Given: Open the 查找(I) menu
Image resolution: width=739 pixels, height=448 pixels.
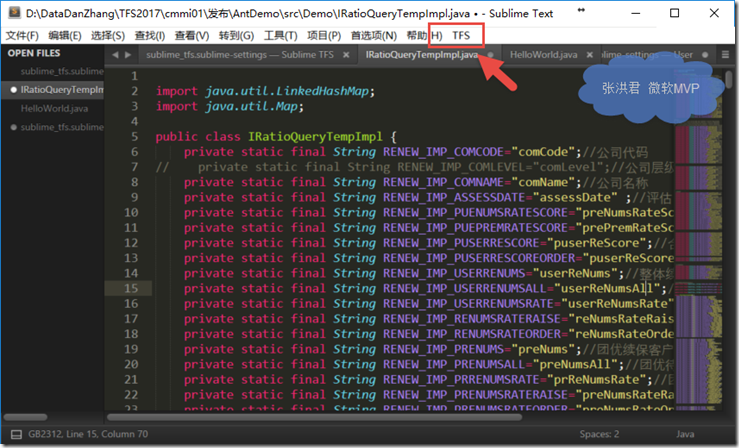Looking at the screenshot, I should point(149,36).
